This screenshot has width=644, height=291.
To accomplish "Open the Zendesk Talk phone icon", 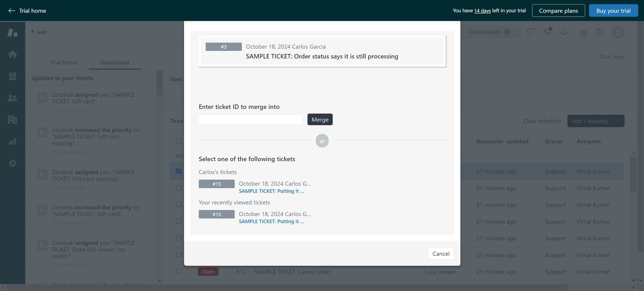I will pos(547,32).
